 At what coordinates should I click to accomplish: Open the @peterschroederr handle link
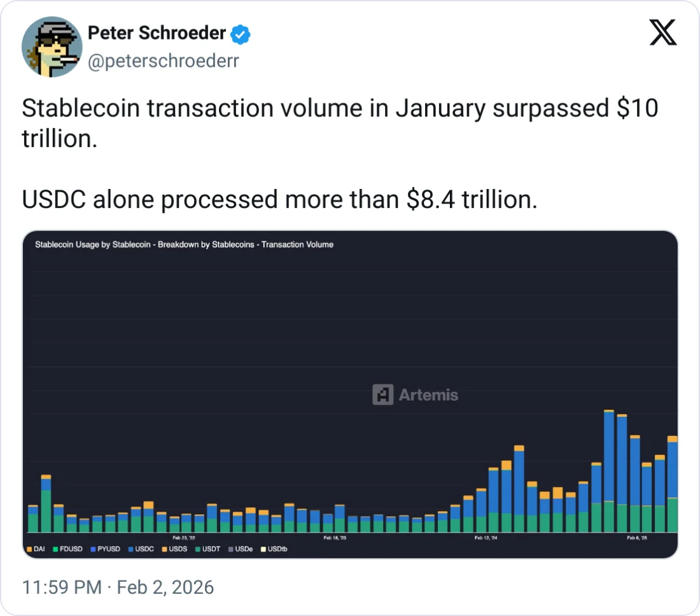(162, 61)
